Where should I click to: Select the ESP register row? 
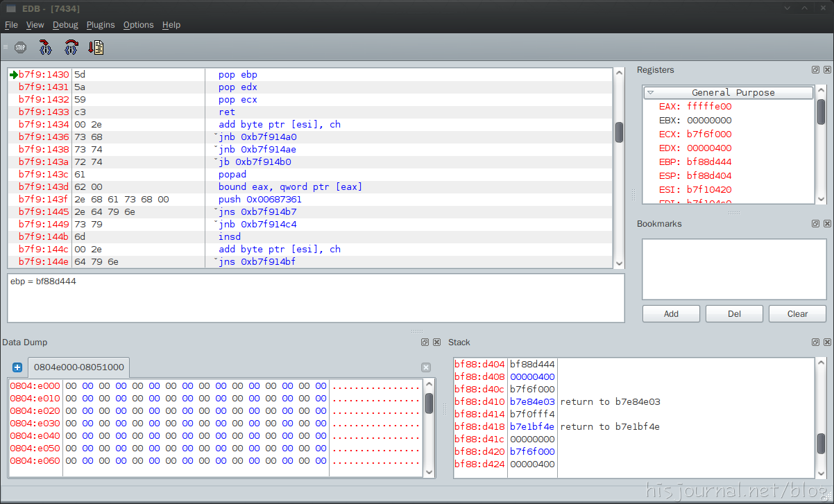click(x=729, y=176)
